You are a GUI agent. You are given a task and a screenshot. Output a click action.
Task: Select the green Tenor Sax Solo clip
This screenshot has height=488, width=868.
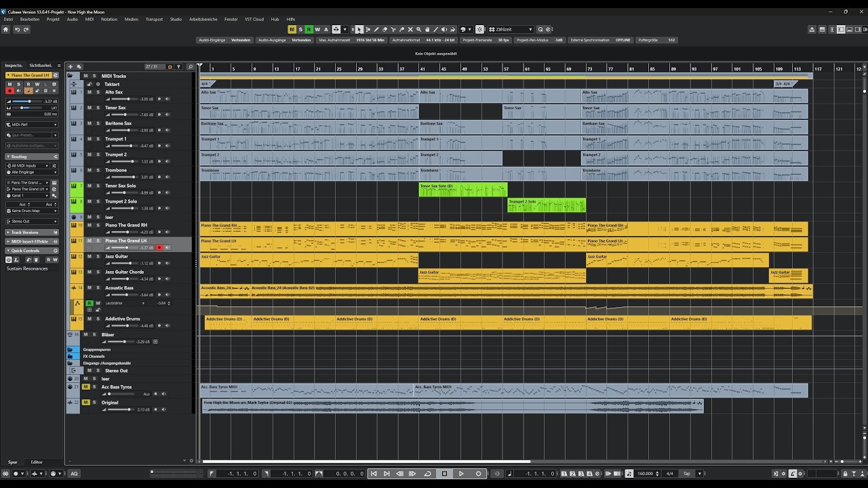pos(462,190)
